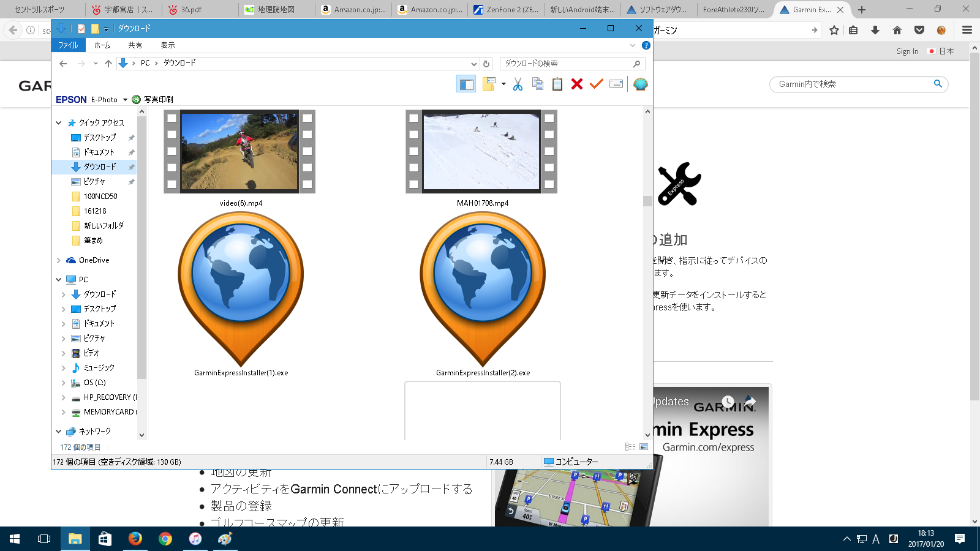Open the 161218 folder in sidebar
980x551 pixels.
(95, 211)
